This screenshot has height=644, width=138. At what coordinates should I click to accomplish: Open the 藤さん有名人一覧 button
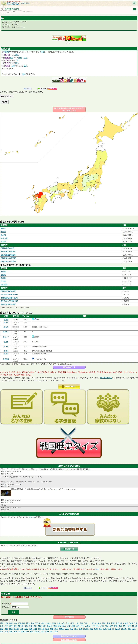tap(69, 367)
